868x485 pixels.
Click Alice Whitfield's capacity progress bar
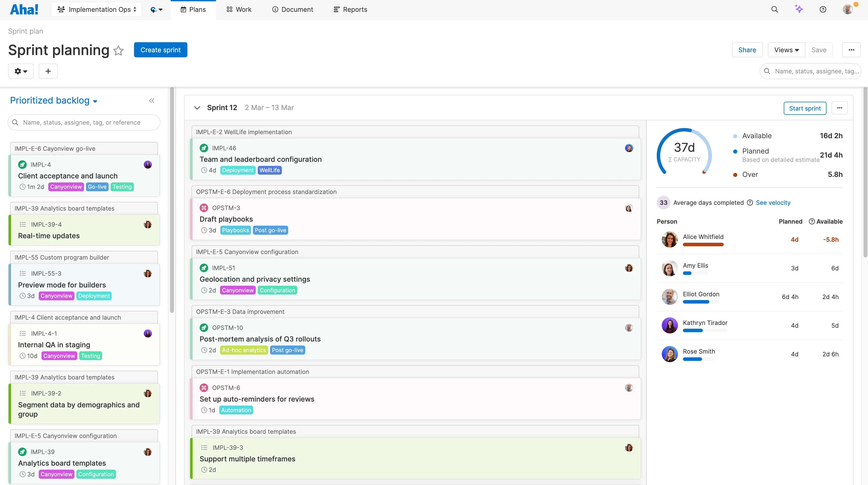pos(703,245)
